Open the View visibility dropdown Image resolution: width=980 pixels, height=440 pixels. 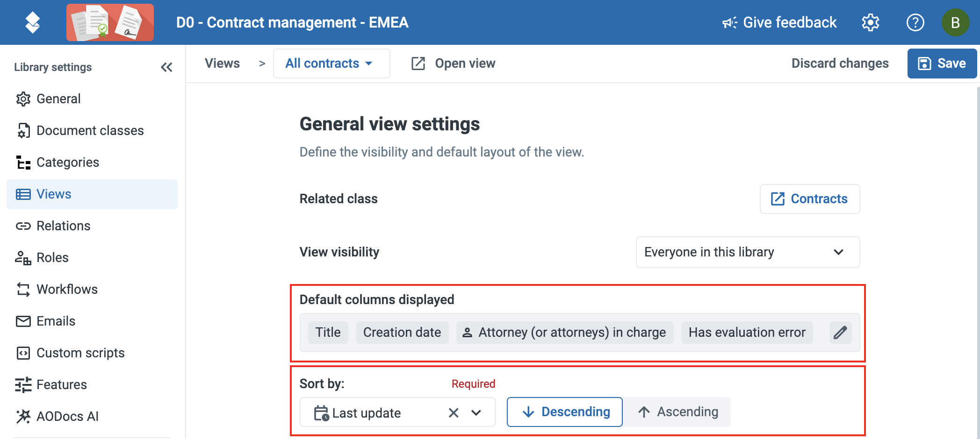pos(748,252)
